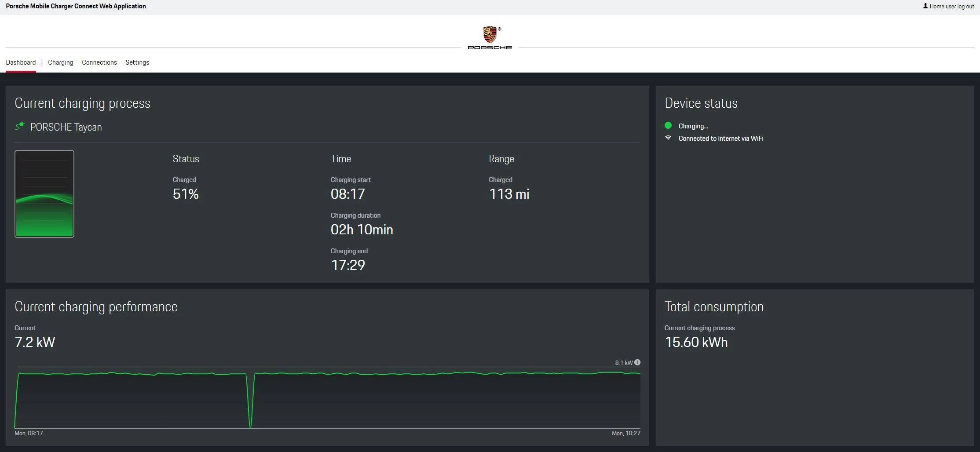Click the Total consumption heading

click(714, 306)
